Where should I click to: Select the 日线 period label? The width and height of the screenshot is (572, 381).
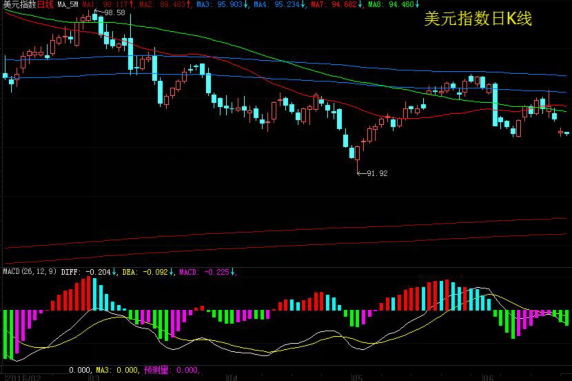tap(45, 5)
